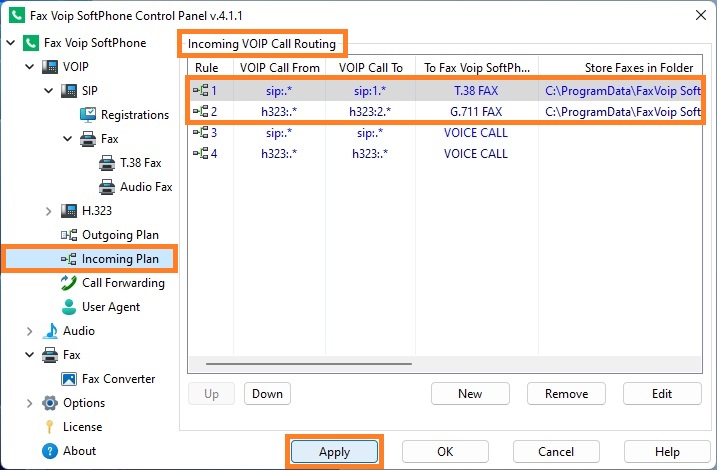Viewport: 717px width, 470px height.
Task: Click the horizontal scrollbar of rule list
Action: point(309,364)
